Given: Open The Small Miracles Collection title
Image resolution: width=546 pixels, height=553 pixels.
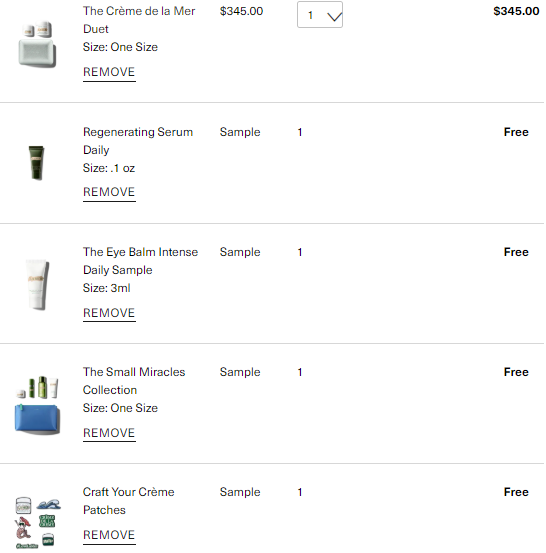Looking at the screenshot, I should click(134, 381).
